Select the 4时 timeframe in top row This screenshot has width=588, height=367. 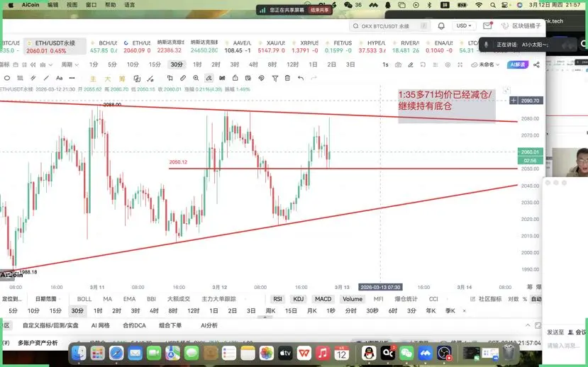coord(253,64)
